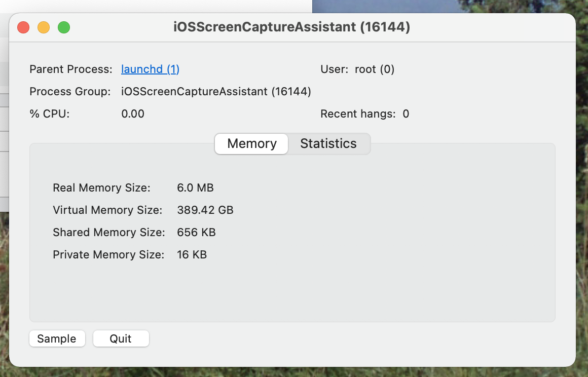588x377 pixels.
Task: Minimize the window using the yellow button
Action: coord(44,27)
